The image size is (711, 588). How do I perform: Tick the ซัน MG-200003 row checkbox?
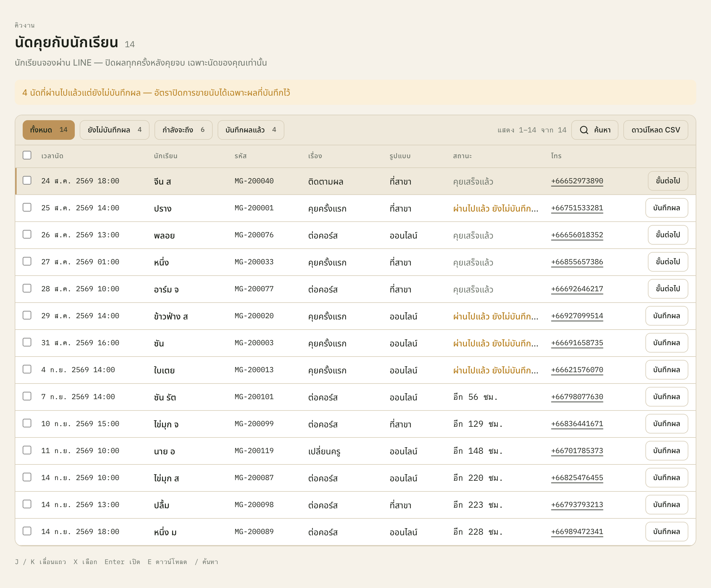click(27, 342)
